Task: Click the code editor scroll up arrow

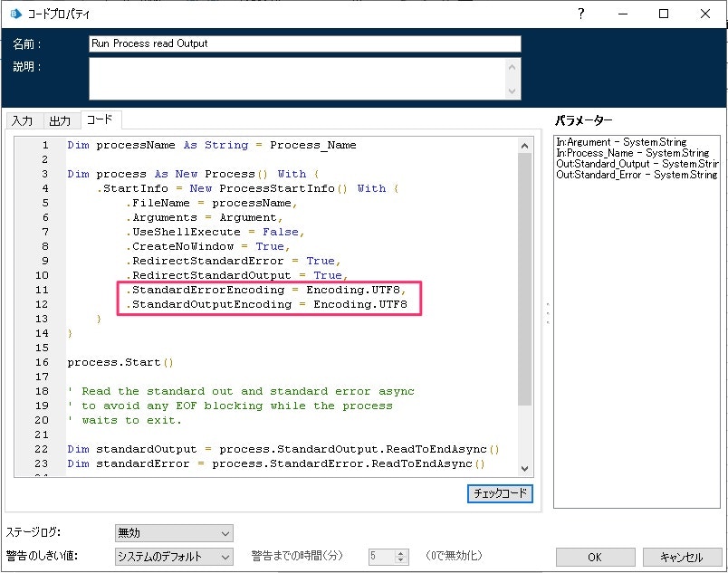Action: pyautogui.click(x=524, y=146)
